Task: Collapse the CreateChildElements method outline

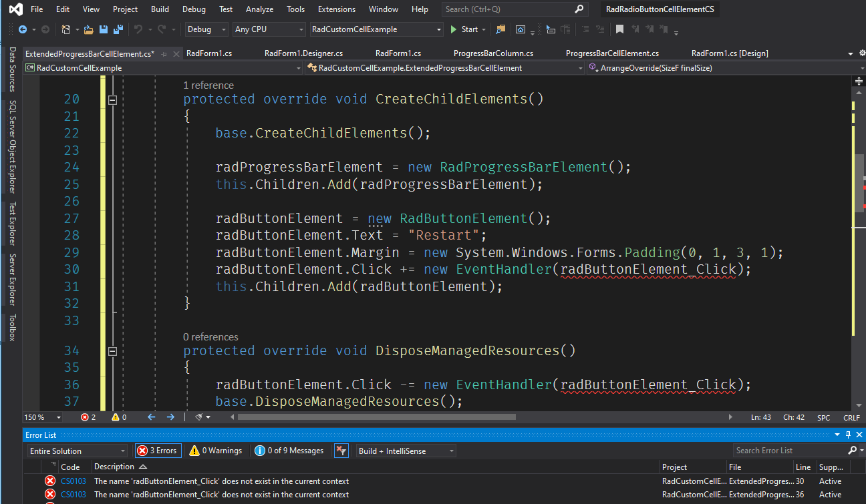Action: (x=112, y=99)
